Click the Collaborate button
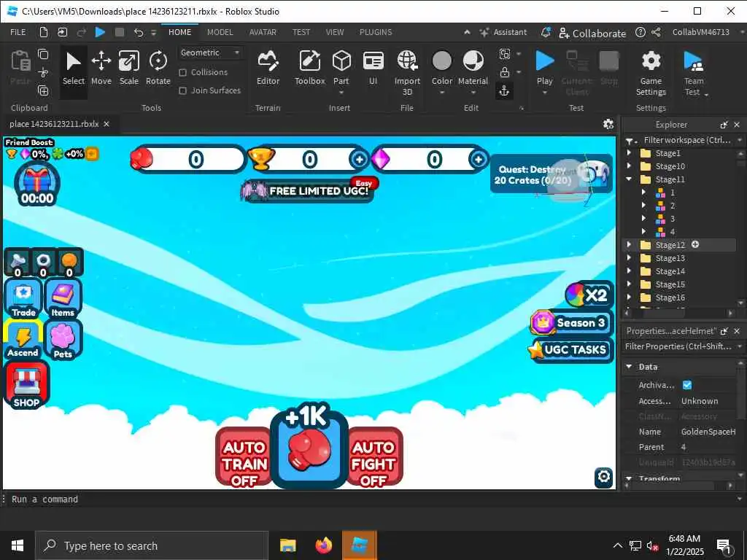The image size is (747, 560). tap(592, 33)
